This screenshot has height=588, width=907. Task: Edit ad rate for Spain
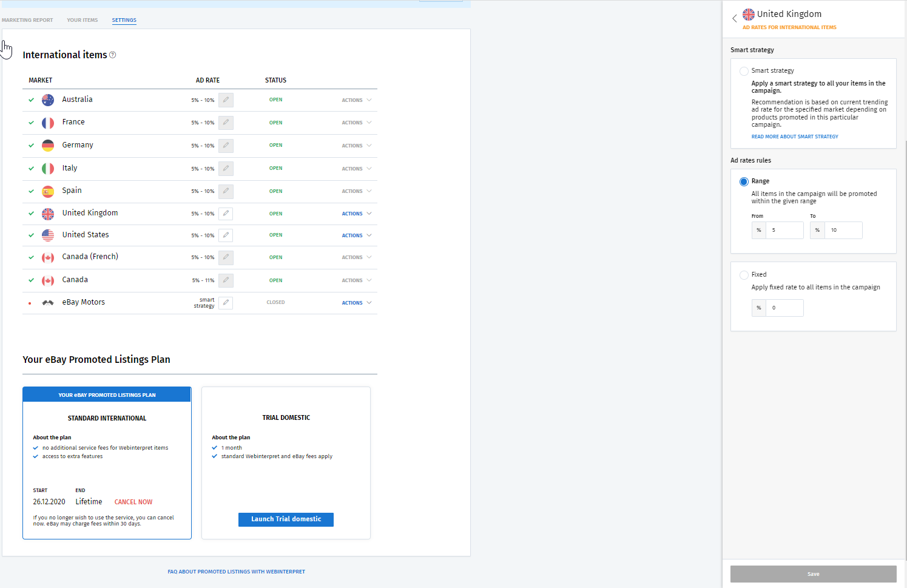click(x=226, y=191)
